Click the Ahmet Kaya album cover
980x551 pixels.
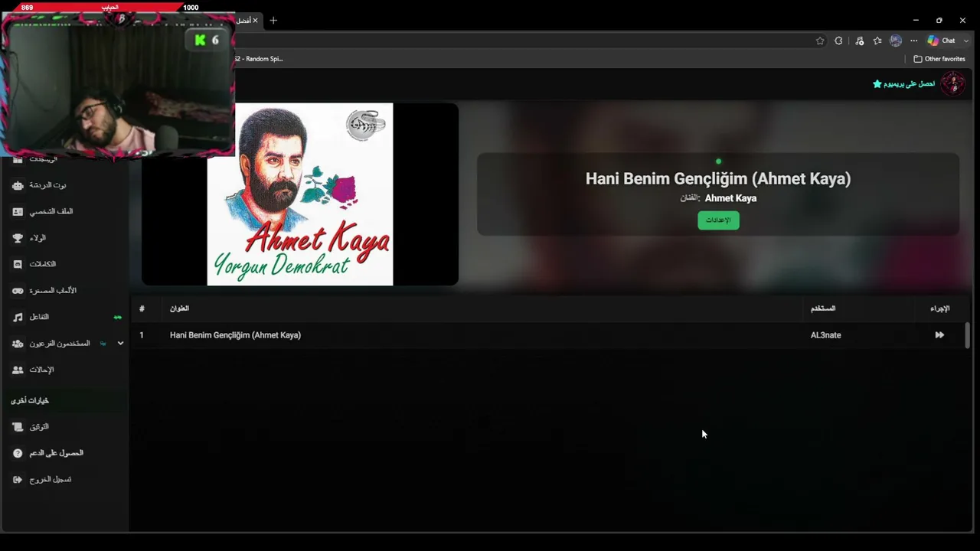coord(300,194)
